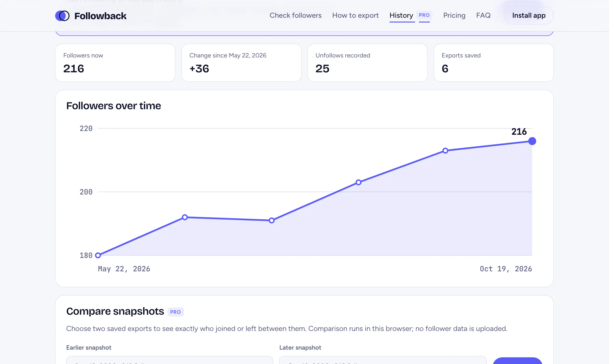Click the 216 label above chart endpoint
This screenshot has width=609, height=364.
[519, 131]
